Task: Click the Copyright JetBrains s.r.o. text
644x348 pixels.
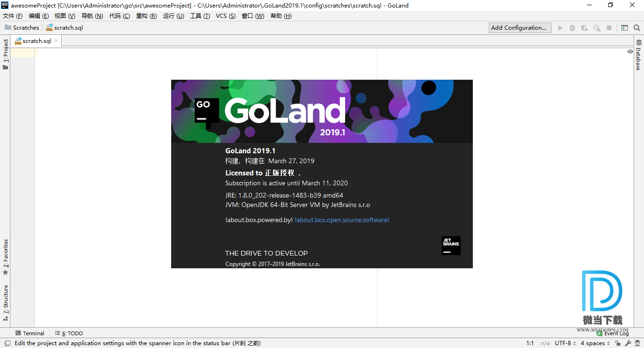Action: click(272, 264)
